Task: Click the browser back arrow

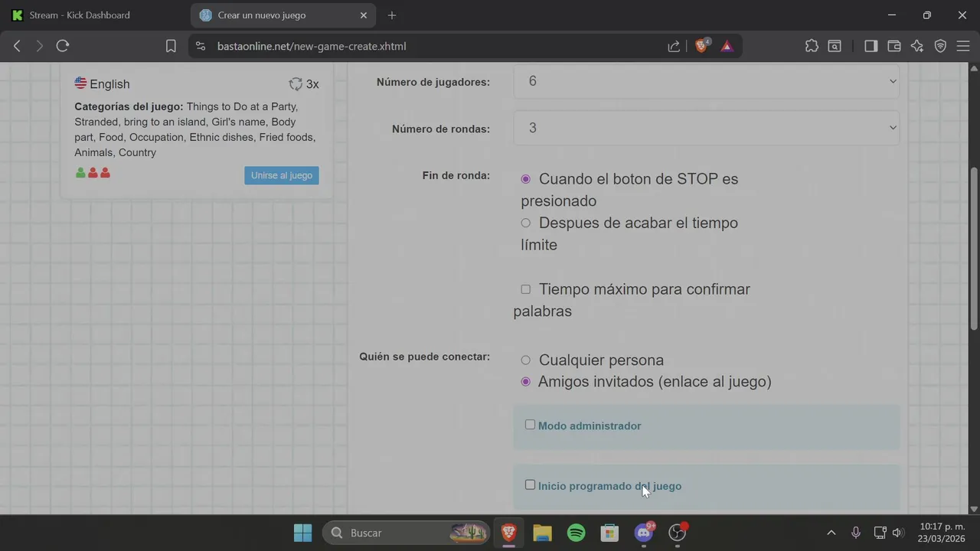Action: [17, 46]
